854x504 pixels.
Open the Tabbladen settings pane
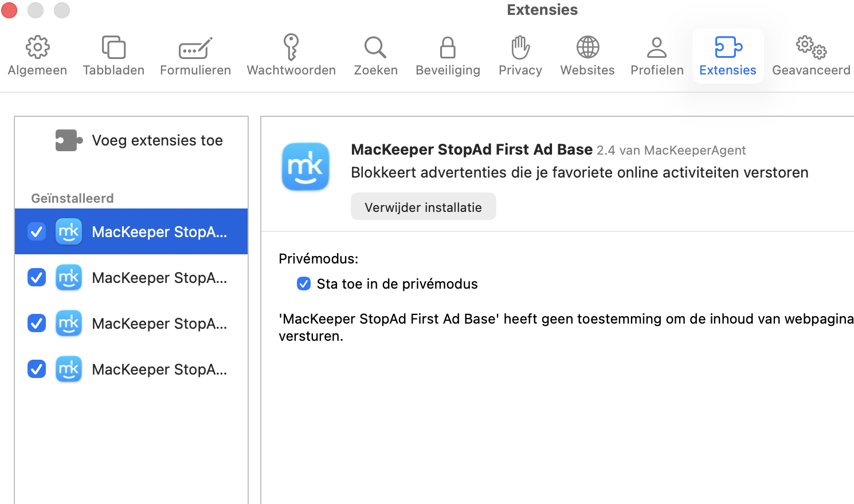pos(113,54)
